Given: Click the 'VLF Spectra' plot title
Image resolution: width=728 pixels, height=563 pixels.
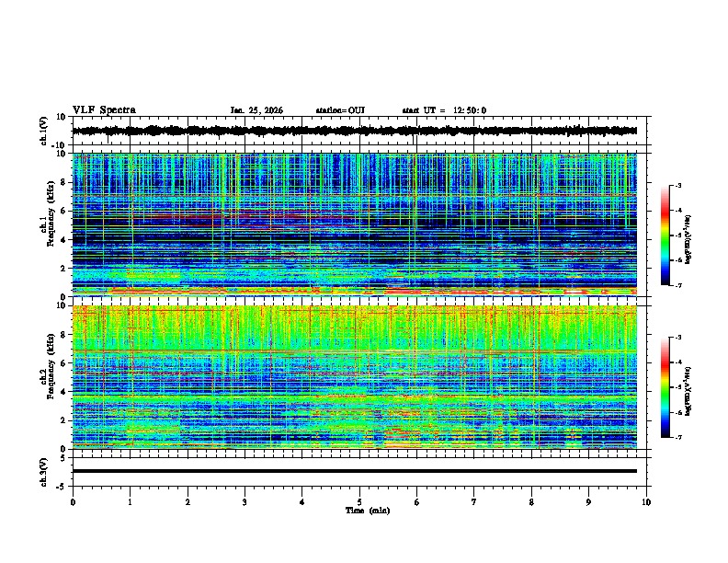Looking at the screenshot, I should pyautogui.click(x=104, y=110).
